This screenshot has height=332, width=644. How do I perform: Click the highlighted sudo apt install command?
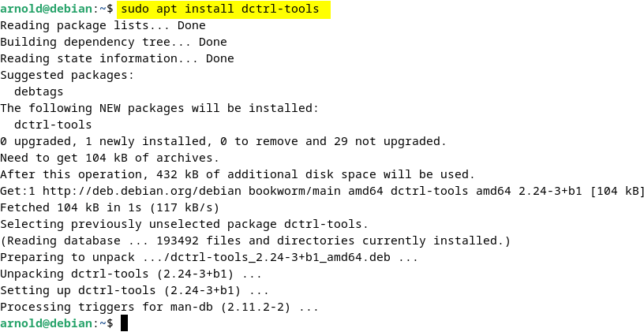(x=220, y=9)
